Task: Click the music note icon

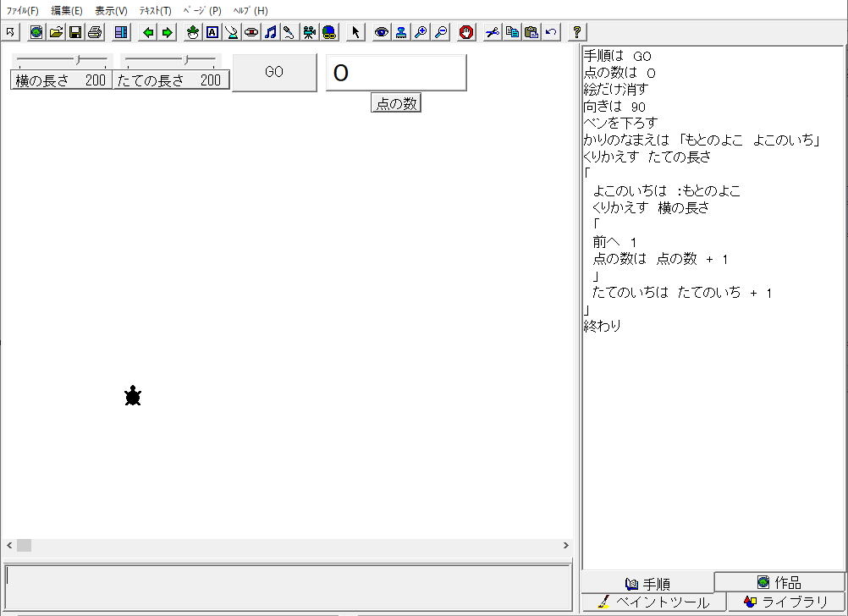Action: (x=270, y=32)
